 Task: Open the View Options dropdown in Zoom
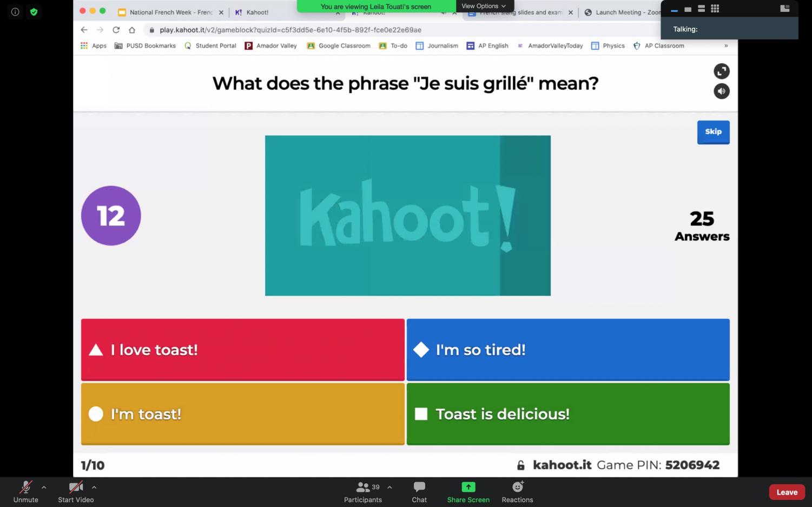tap(484, 6)
